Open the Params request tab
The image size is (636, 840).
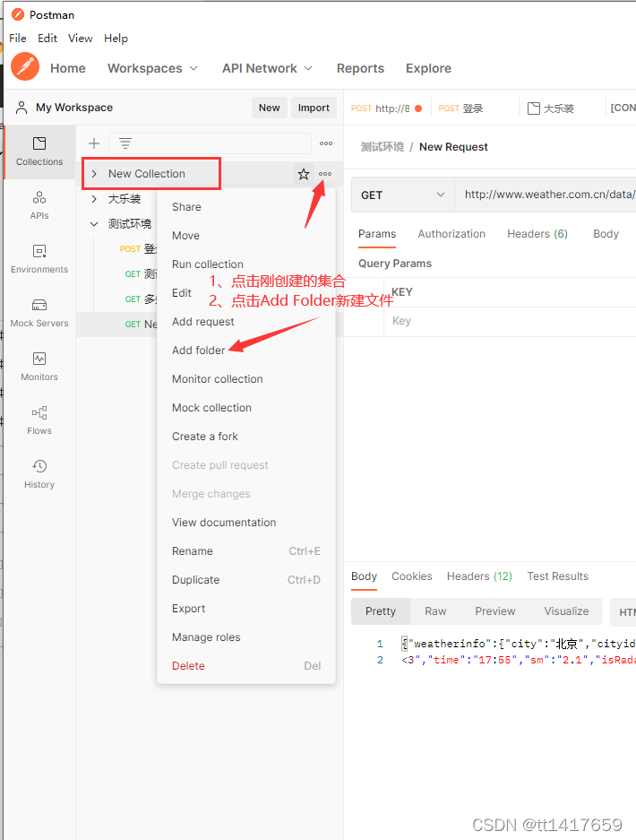pos(377,234)
